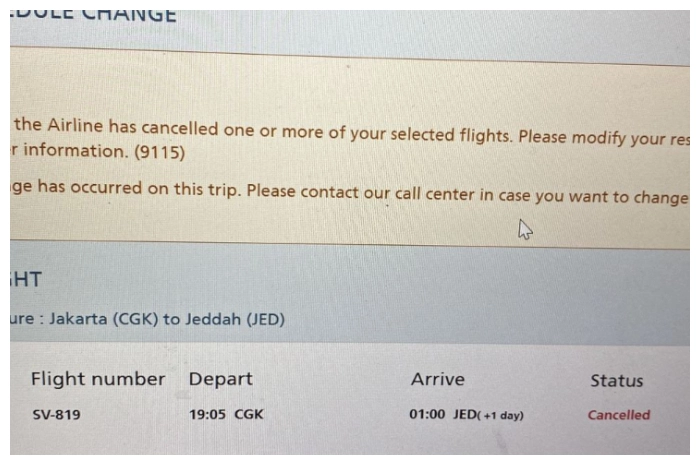Click the 19:05 departure time
Screen dimensions: 700x465
click(207, 415)
